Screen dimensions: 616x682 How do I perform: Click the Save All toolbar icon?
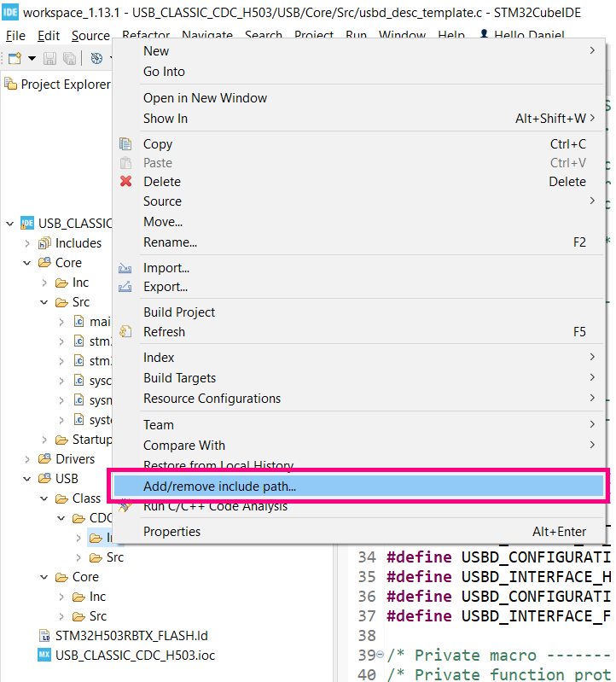tap(69, 58)
